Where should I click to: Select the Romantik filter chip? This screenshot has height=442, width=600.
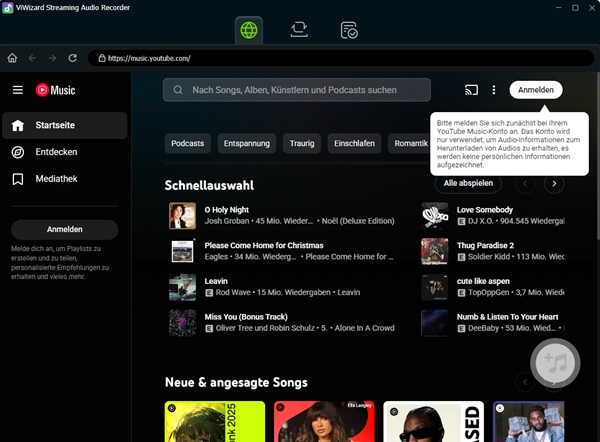pyautogui.click(x=409, y=144)
